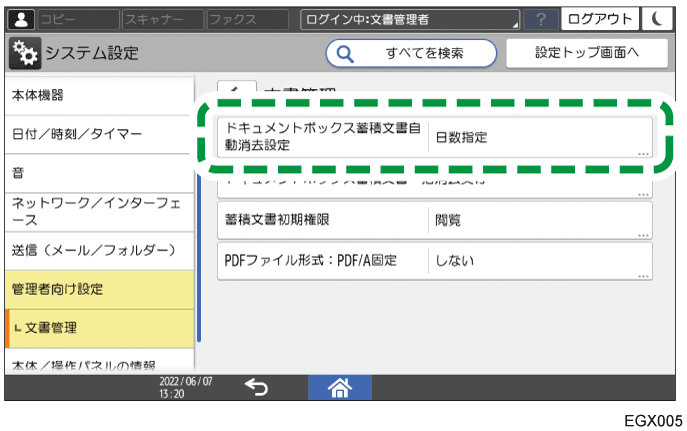Open the 蓄積文書初期権限 setting row
This screenshot has height=431, width=687.
tap(435, 220)
